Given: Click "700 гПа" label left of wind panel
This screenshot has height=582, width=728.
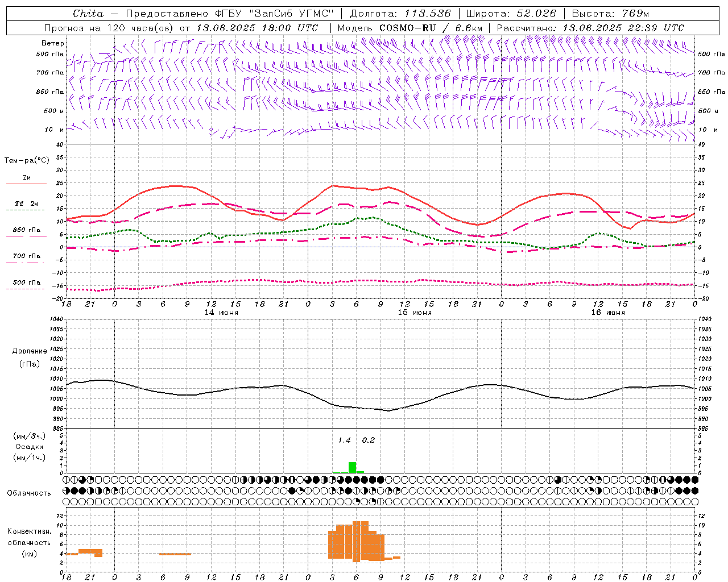Looking at the screenshot, I should [x=50, y=73].
